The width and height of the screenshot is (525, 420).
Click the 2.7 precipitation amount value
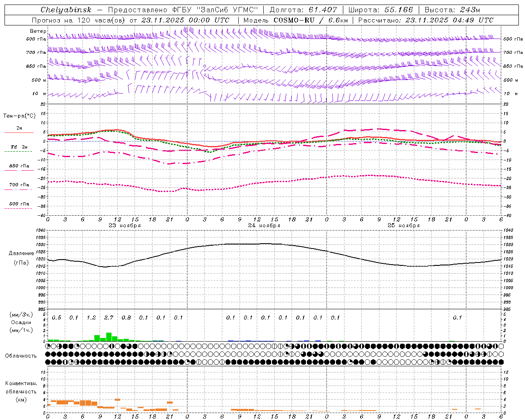click(109, 317)
